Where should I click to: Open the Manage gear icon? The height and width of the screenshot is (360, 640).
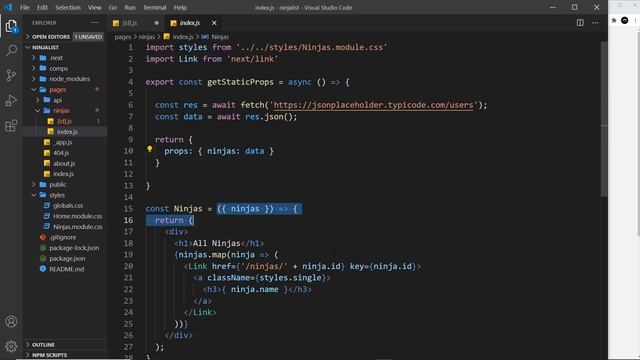(11, 346)
